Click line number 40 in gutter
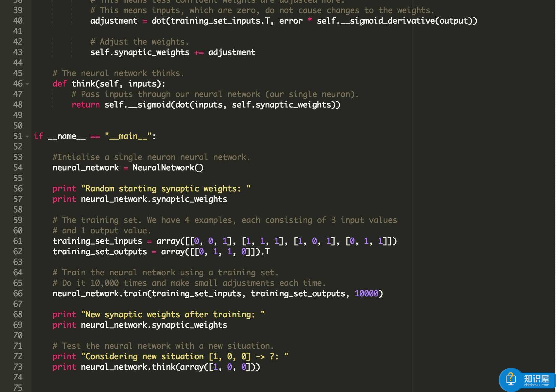The height and width of the screenshot is (392, 556). 18,21
